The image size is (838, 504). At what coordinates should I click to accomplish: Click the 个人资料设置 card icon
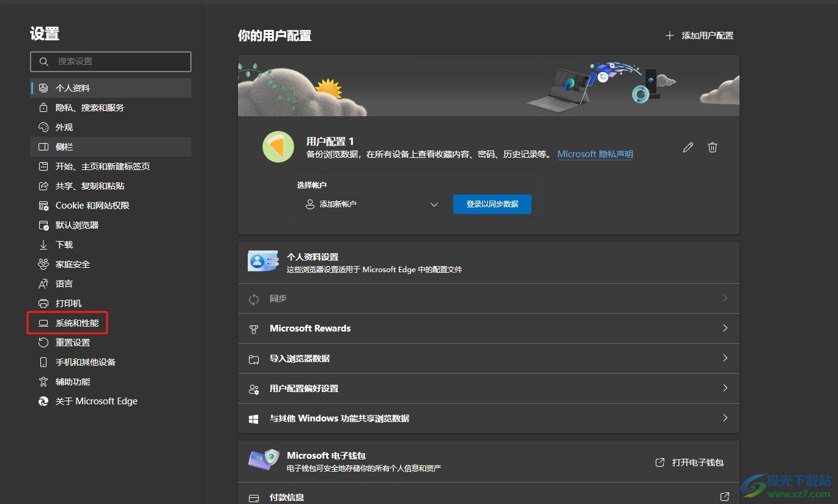[264, 261]
